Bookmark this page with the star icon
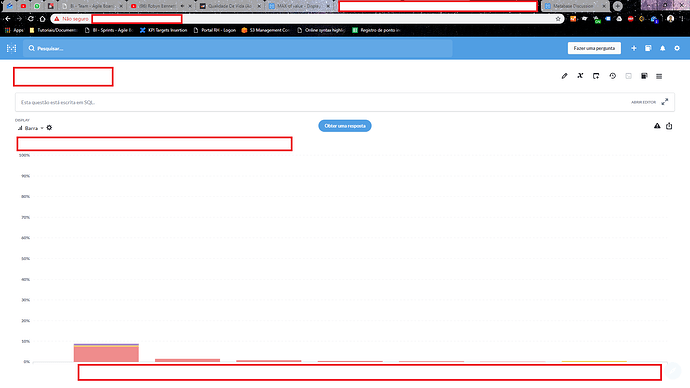 point(558,19)
